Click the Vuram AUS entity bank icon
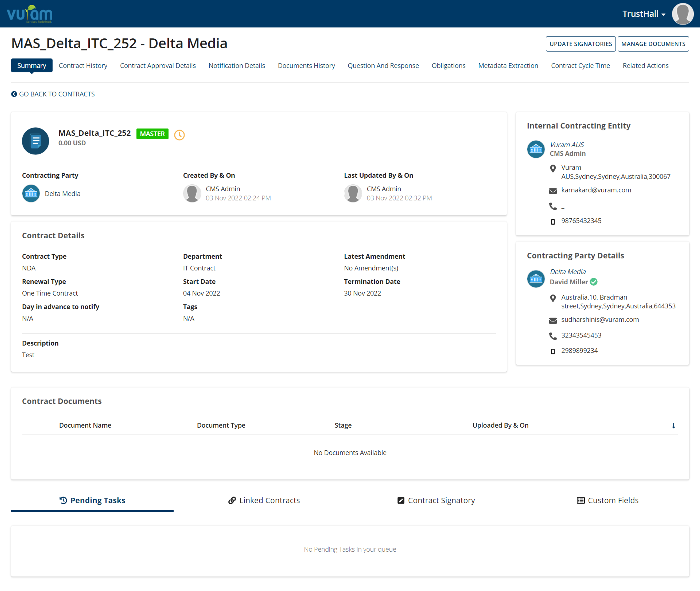 coord(536,149)
